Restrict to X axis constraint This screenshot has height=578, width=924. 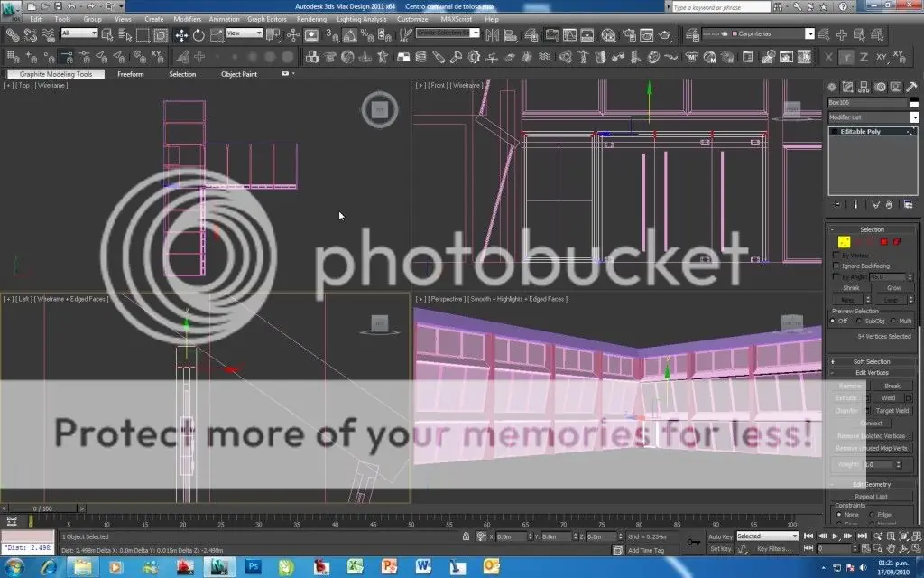828,57
